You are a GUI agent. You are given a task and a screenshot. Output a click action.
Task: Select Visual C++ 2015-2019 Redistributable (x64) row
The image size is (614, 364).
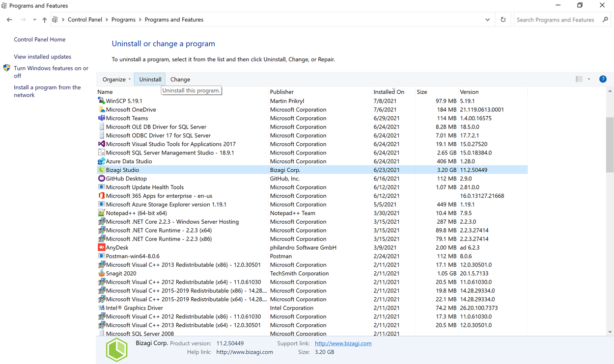pos(312,299)
